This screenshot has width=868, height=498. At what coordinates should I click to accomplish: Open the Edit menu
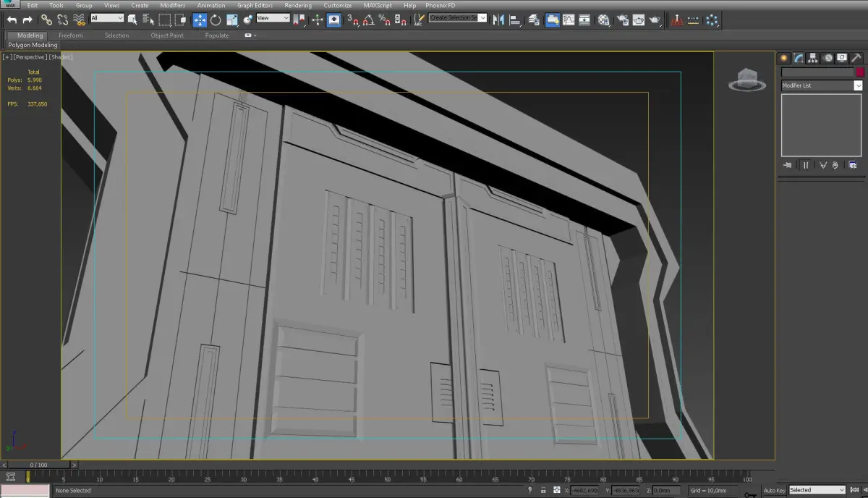click(33, 5)
